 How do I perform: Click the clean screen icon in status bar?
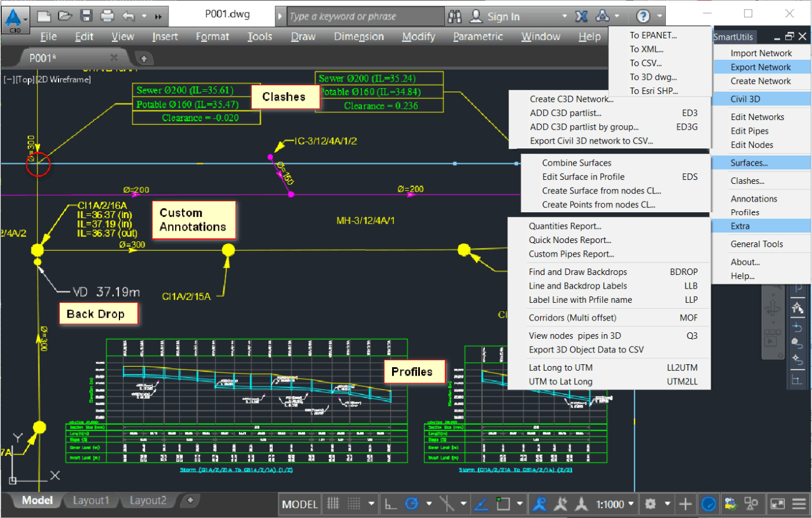pos(778,504)
